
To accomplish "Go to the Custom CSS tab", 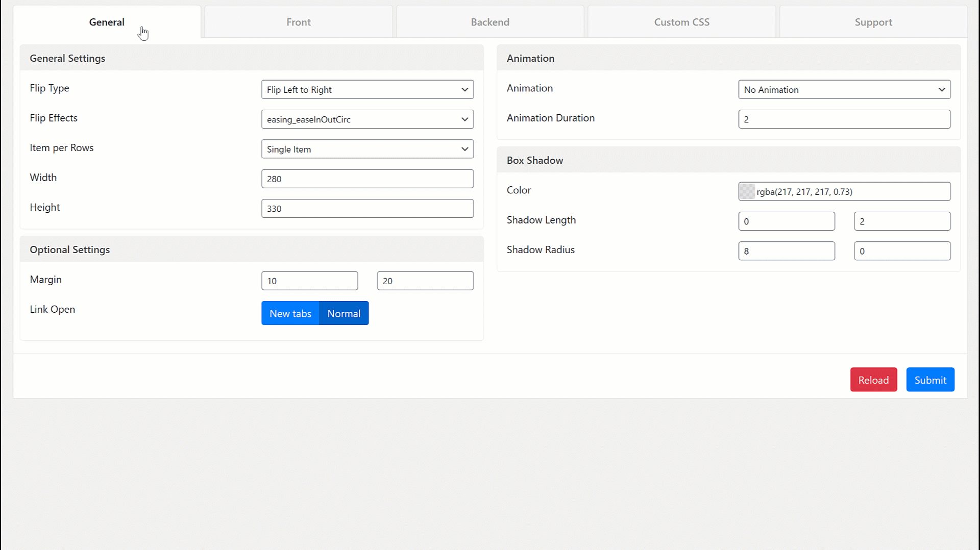I will pos(682,22).
